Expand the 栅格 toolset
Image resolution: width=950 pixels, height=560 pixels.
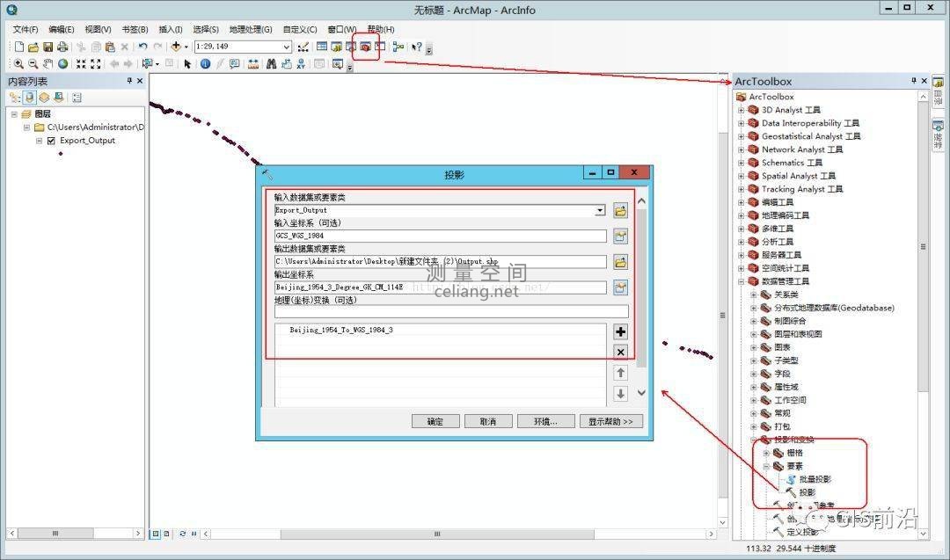(x=766, y=453)
